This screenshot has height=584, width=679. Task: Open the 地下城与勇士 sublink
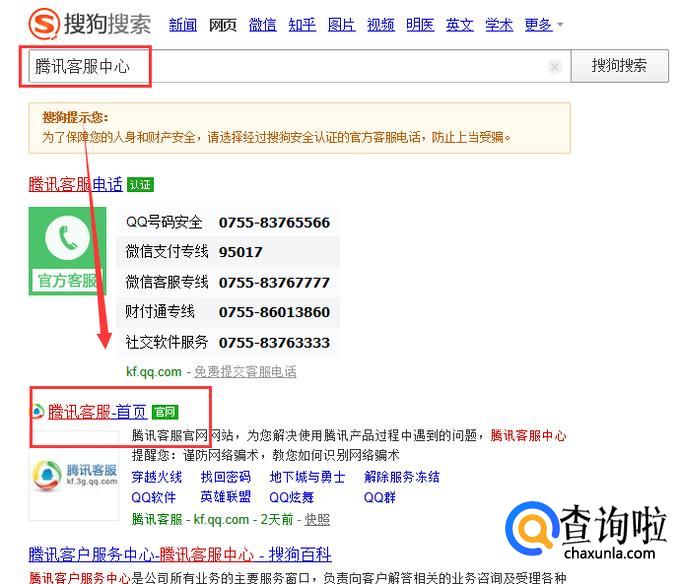point(307,477)
